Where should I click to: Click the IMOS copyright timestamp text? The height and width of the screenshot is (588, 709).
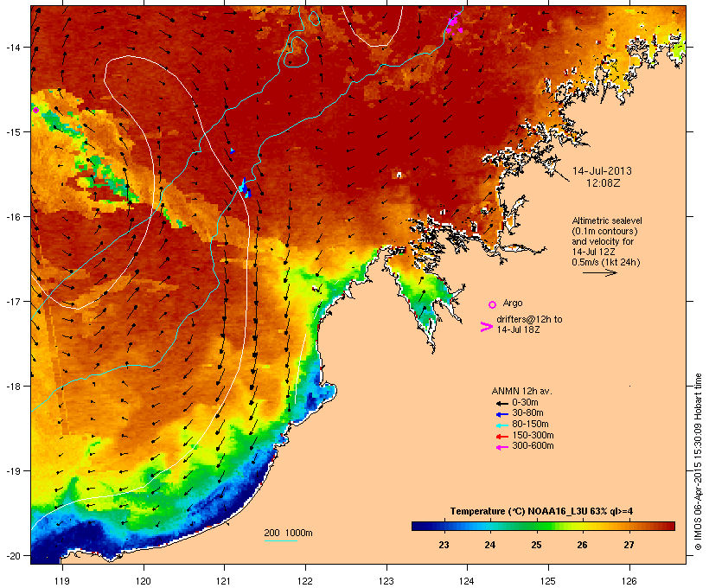[x=698, y=462]
